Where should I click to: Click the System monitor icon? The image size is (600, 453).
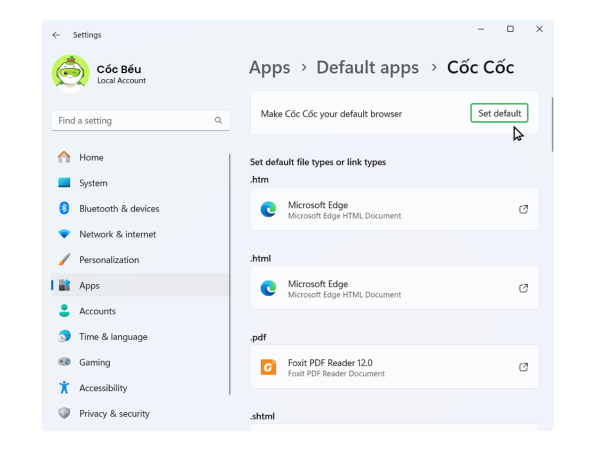[x=64, y=183]
